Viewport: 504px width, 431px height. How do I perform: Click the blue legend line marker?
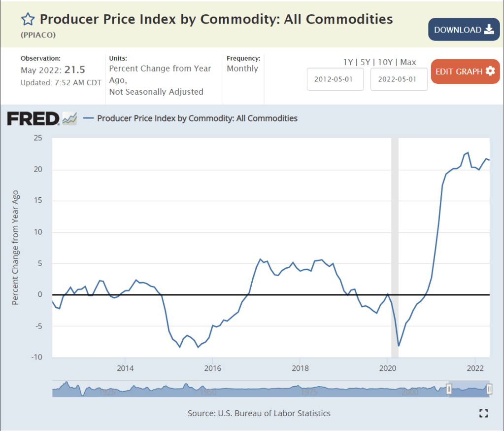(89, 118)
